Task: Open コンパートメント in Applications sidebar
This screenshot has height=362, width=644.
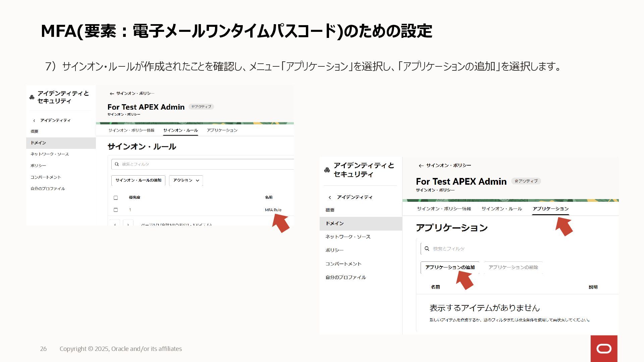Action: tap(343, 264)
